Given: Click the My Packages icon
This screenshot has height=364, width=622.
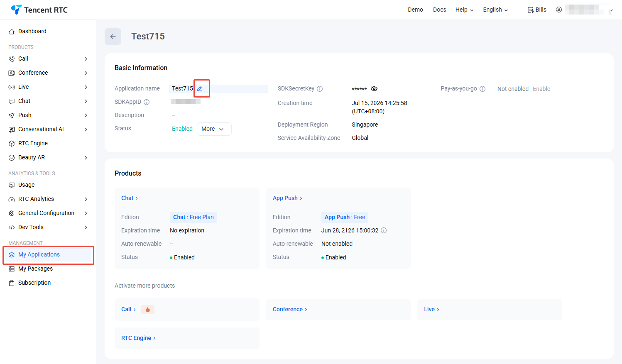Looking at the screenshot, I should [x=12, y=269].
